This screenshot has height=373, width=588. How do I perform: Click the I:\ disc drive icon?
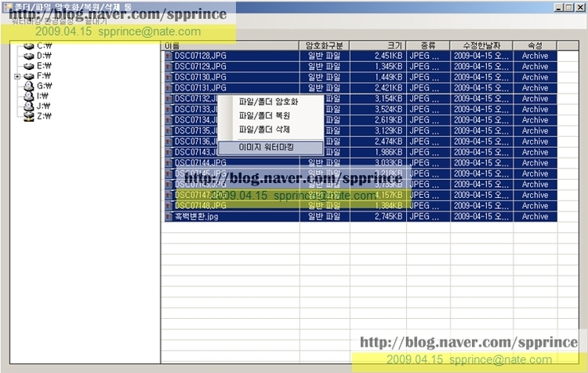(29, 96)
